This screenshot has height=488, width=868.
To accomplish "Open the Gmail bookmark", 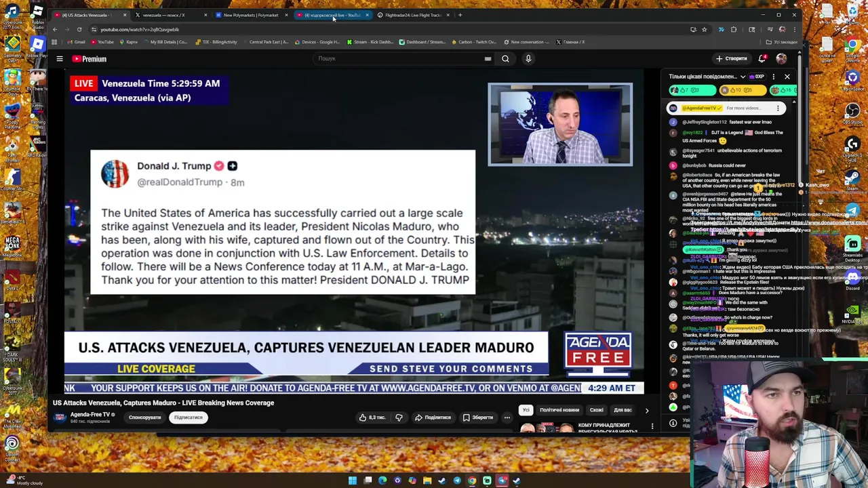I will [x=76, y=42].
